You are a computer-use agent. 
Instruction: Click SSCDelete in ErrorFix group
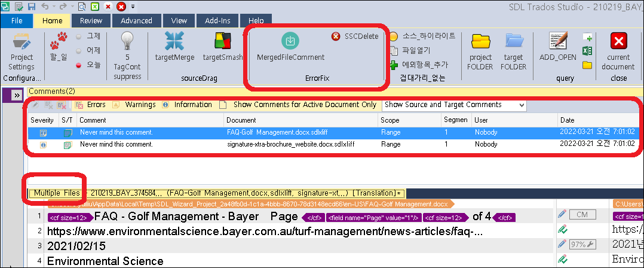point(354,36)
